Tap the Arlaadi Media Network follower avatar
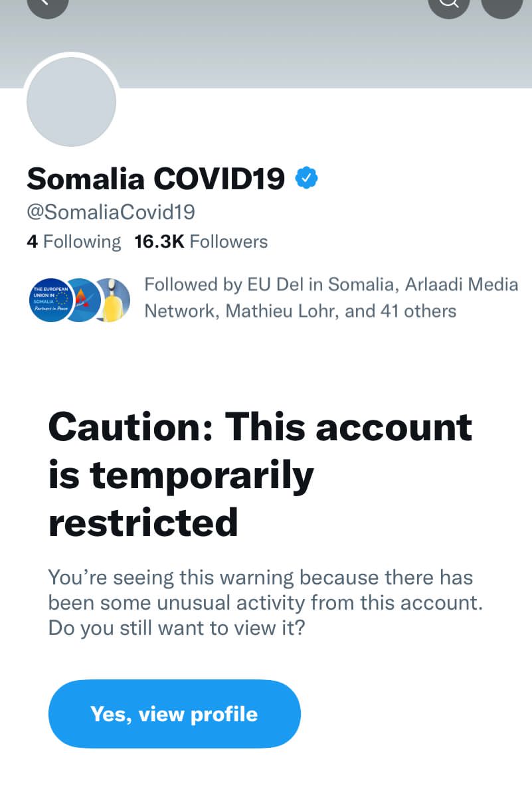The height and width of the screenshot is (785, 532). coord(82,300)
